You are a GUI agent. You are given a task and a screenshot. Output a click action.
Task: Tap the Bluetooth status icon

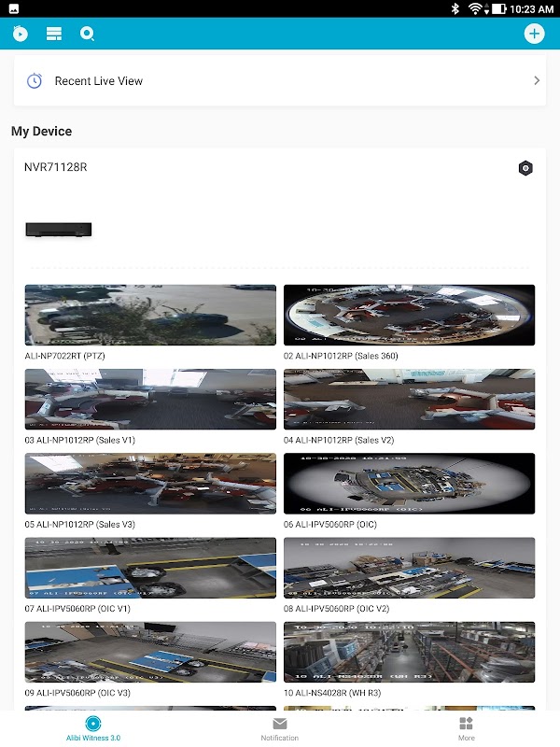point(455,8)
